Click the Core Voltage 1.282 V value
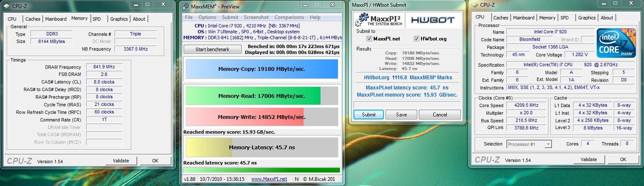This screenshot has width=644, height=186. (x=579, y=55)
